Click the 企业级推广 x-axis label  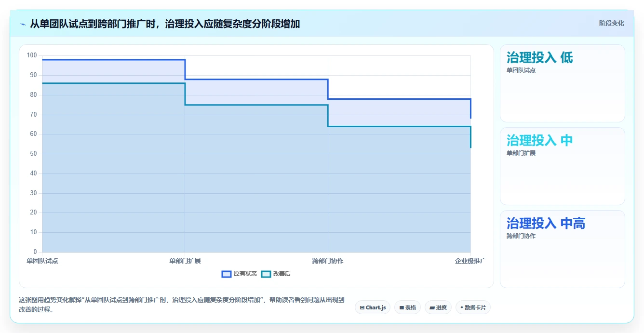470,261
